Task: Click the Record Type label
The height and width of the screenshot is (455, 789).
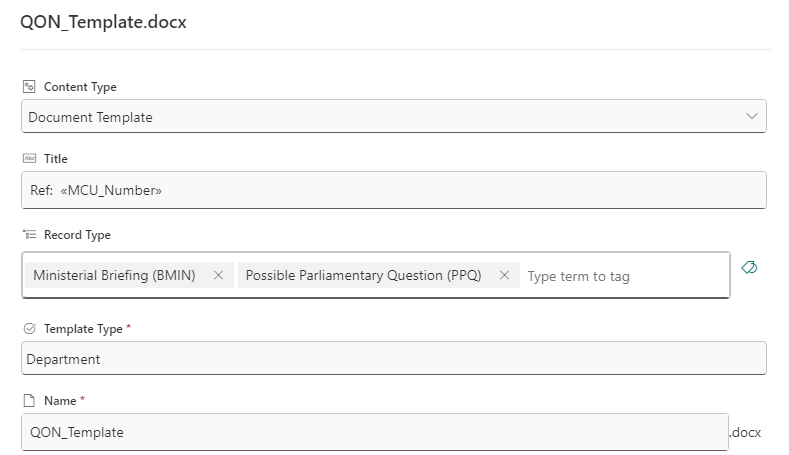Action: (x=77, y=235)
